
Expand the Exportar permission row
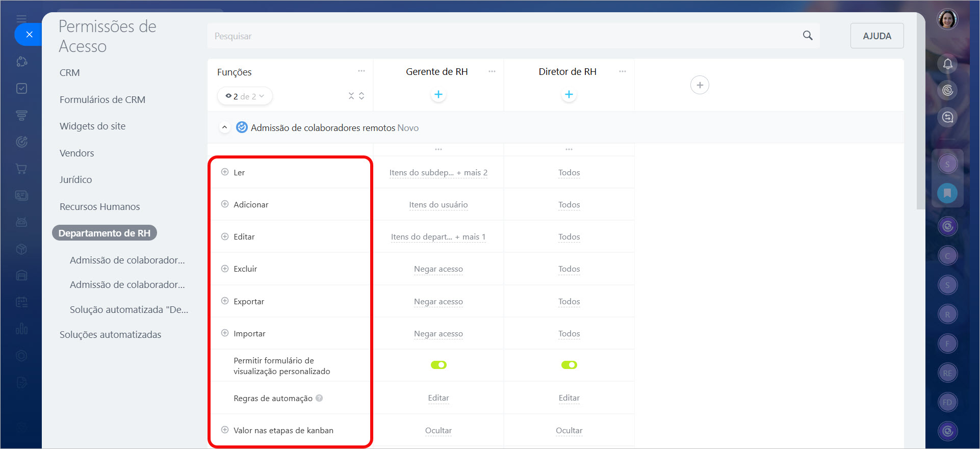click(x=225, y=301)
